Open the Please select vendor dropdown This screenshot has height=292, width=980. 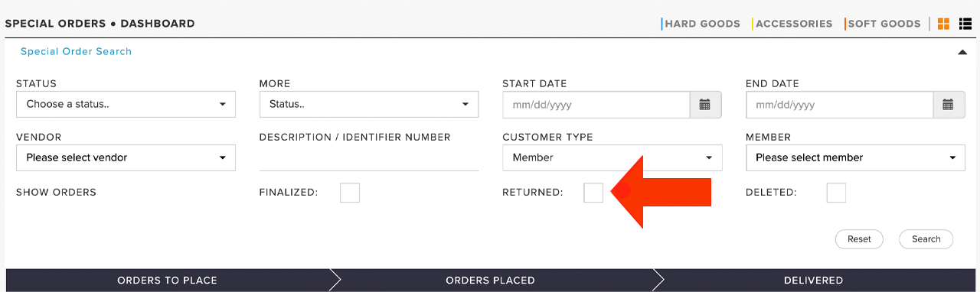click(x=126, y=157)
